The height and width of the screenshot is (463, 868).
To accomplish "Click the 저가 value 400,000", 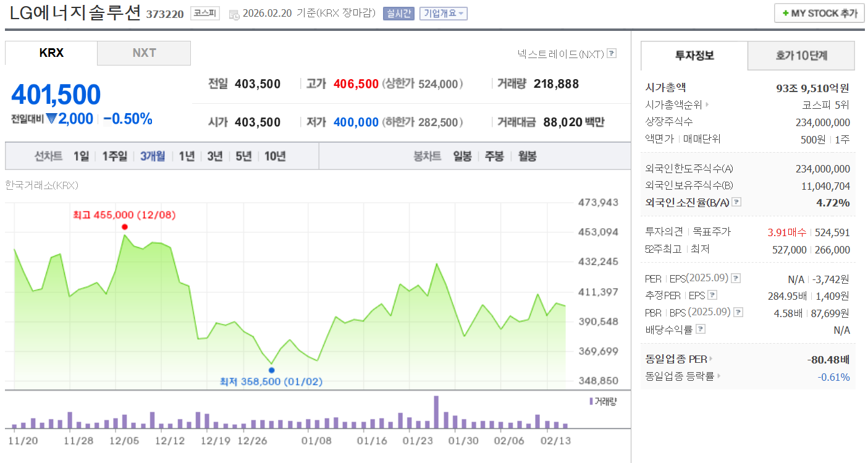I will [356, 122].
